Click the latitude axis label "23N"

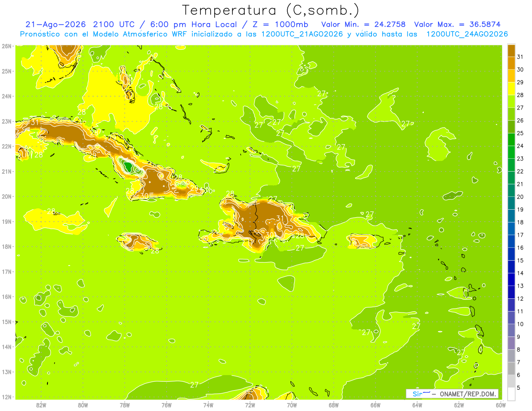coord(7,121)
